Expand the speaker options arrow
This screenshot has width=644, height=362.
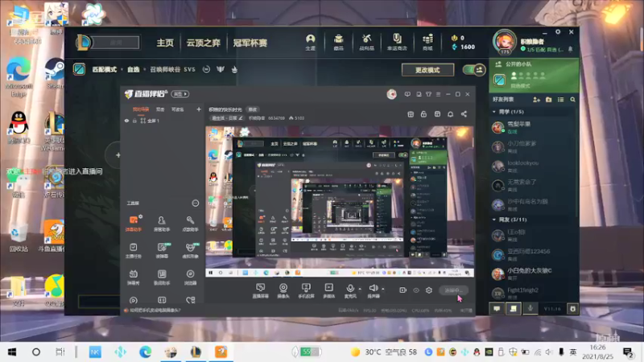pos(383,289)
